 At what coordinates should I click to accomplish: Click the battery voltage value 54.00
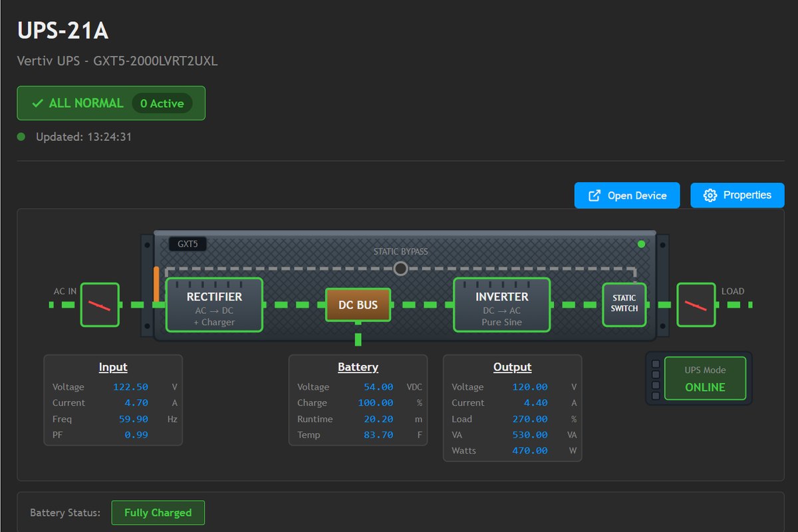coord(378,387)
